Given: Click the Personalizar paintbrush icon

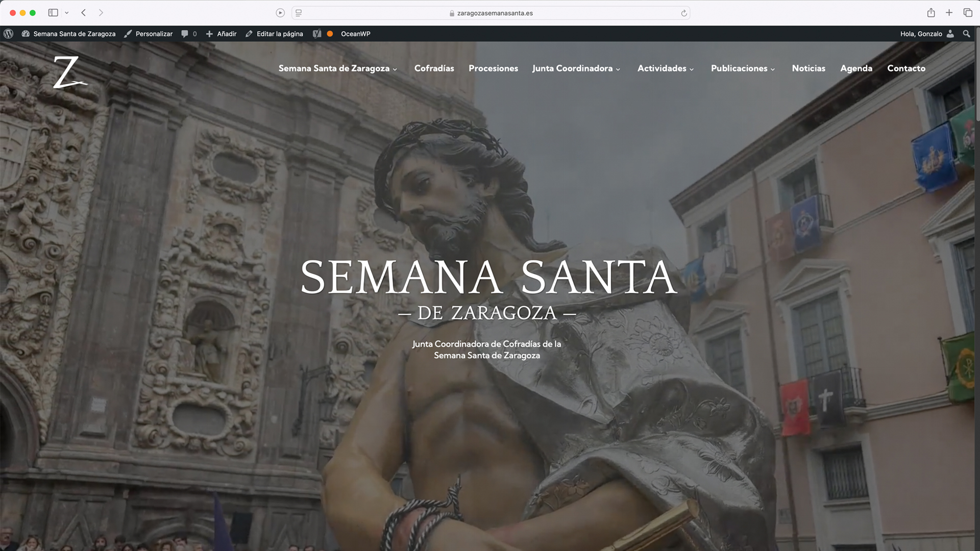Looking at the screenshot, I should tap(128, 34).
